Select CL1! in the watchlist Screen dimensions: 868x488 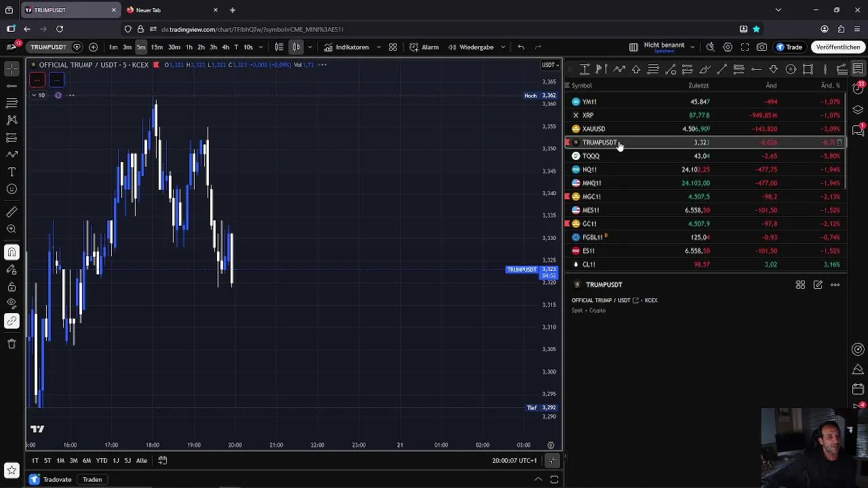(x=705, y=264)
